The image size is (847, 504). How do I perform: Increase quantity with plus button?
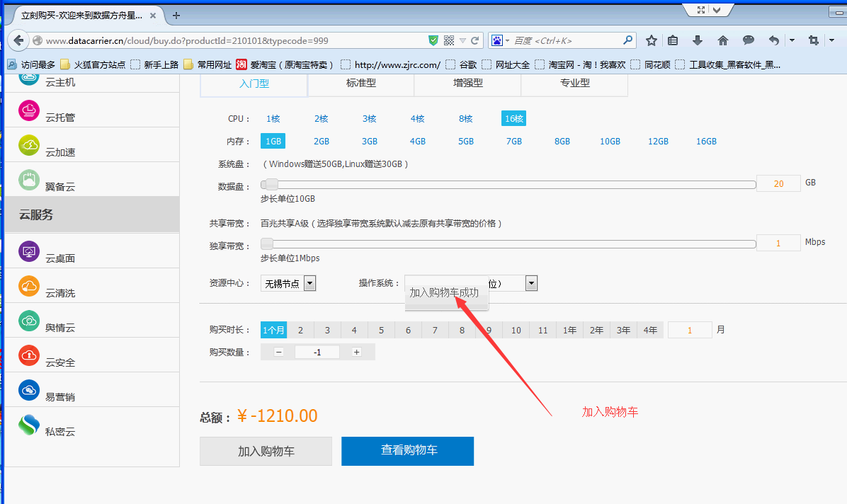(x=356, y=353)
